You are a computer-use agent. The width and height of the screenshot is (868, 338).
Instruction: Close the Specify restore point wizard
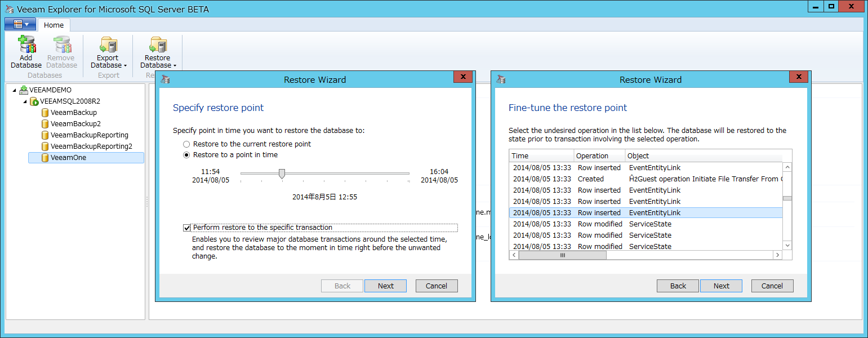click(462, 77)
